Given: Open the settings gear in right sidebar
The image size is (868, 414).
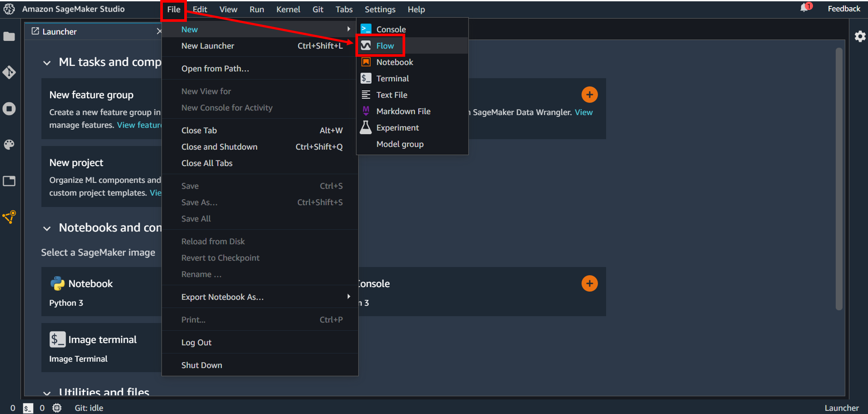Looking at the screenshot, I should [x=860, y=36].
